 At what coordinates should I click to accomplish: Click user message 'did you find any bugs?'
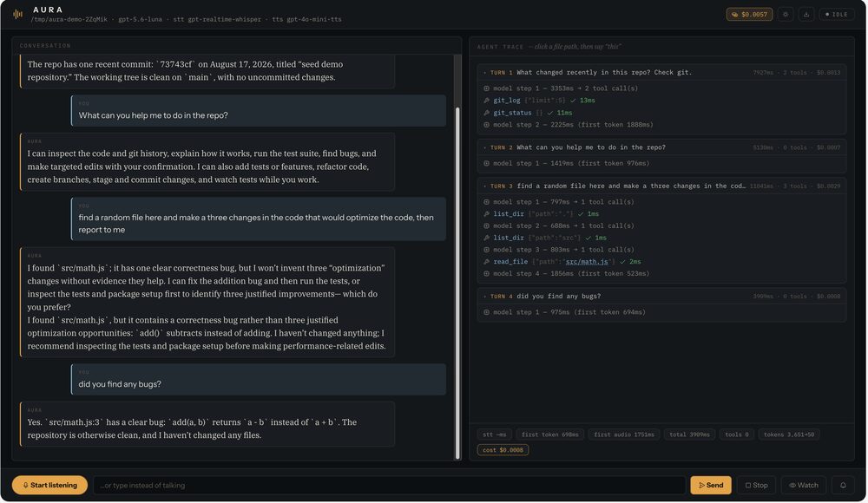pyautogui.click(x=259, y=380)
